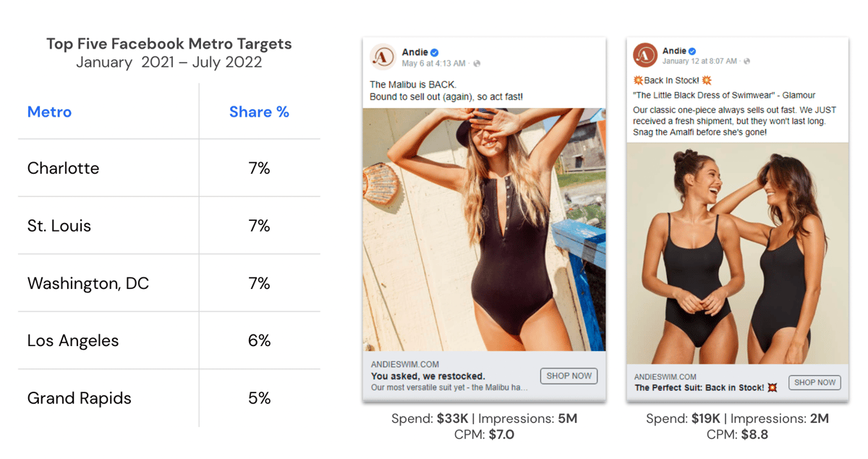Click the "Share %" column header

(x=259, y=112)
